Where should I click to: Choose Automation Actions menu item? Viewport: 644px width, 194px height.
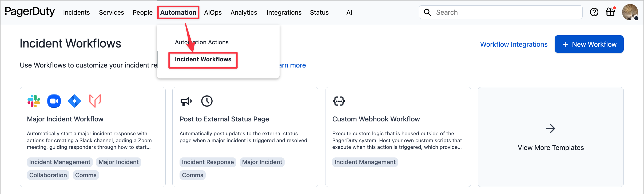[x=202, y=42]
